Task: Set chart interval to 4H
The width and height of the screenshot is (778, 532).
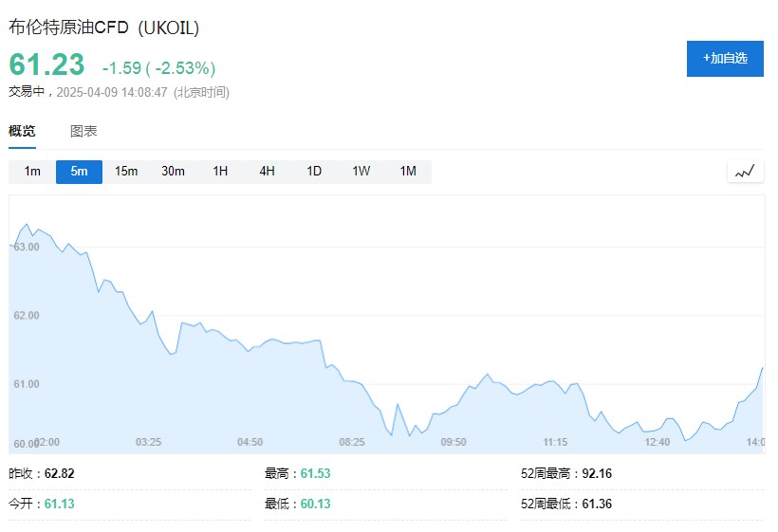Action: 267,172
